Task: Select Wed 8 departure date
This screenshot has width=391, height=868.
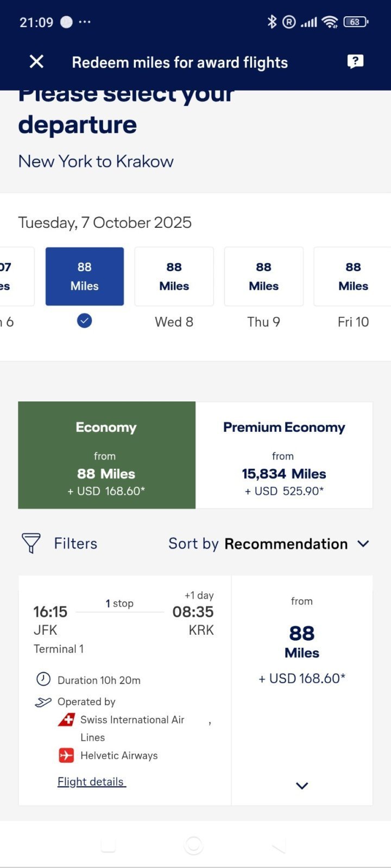Action: click(x=174, y=277)
